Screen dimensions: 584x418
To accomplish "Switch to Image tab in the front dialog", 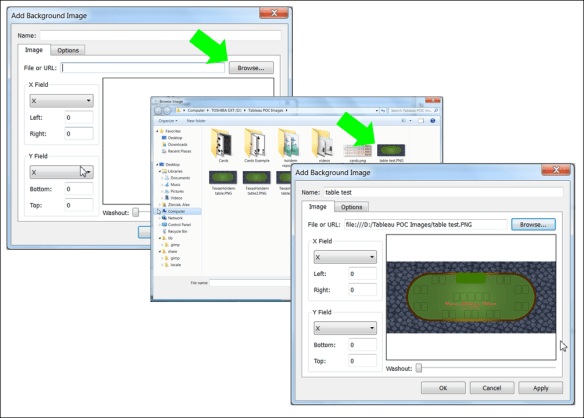I will (x=317, y=206).
